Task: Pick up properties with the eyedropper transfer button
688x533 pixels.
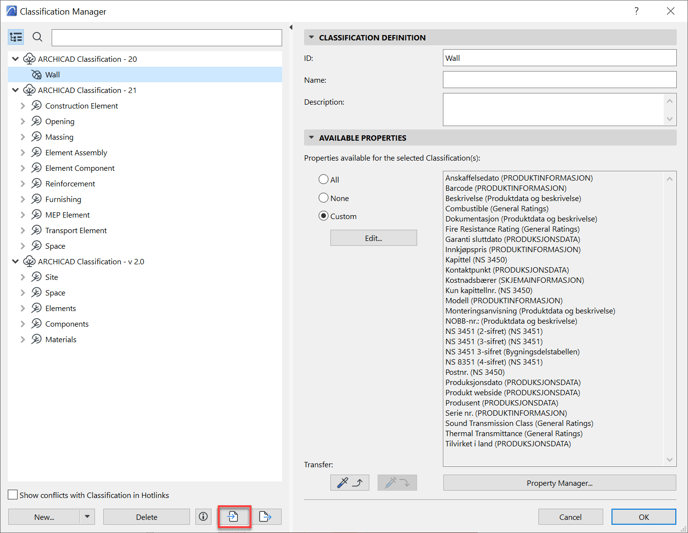Action: (x=350, y=483)
